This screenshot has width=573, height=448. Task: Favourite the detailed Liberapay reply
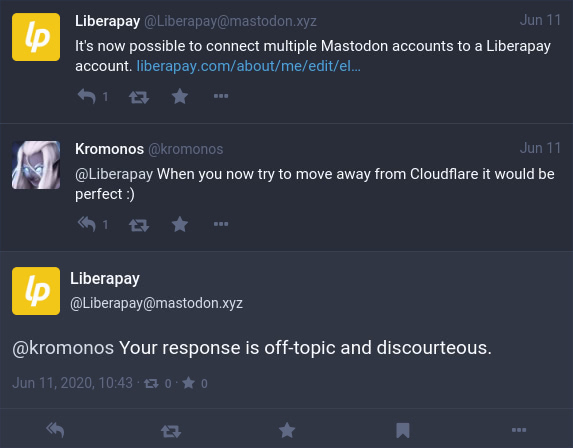(x=287, y=430)
